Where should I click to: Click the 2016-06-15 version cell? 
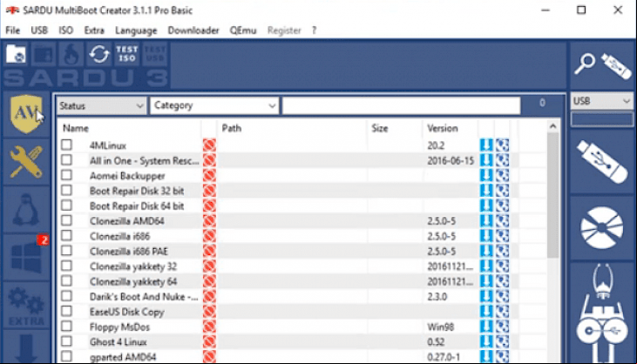click(451, 161)
